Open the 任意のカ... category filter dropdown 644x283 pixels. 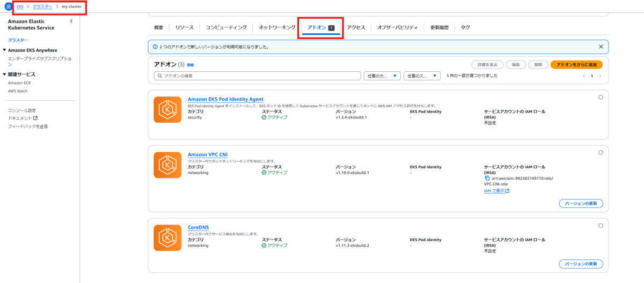[x=382, y=76]
